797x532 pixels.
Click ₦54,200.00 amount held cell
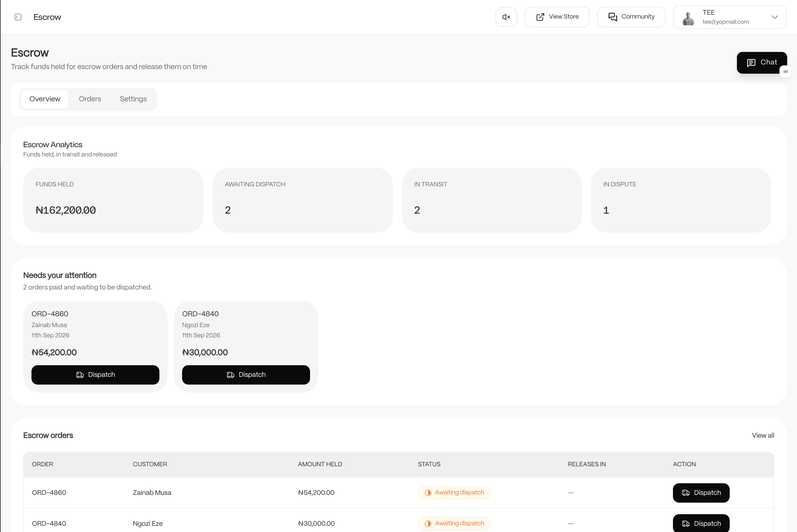tap(316, 493)
